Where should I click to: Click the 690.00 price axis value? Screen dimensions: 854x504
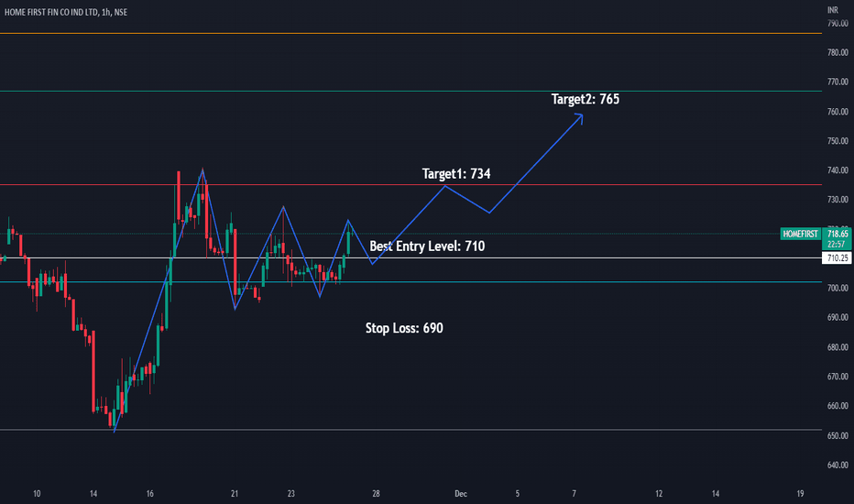838,318
